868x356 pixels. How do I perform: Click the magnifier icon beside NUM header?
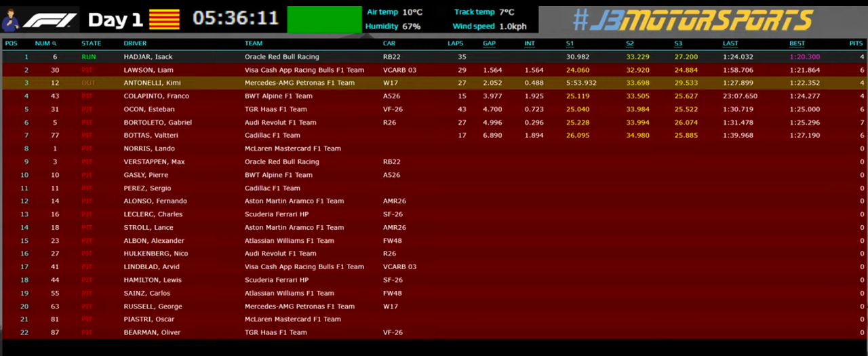pos(55,43)
